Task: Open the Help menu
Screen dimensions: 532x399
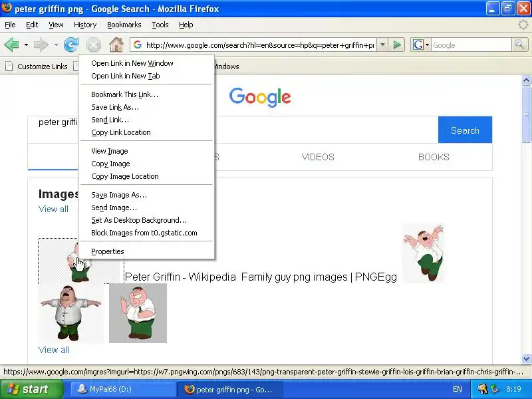Action: coord(186,25)
